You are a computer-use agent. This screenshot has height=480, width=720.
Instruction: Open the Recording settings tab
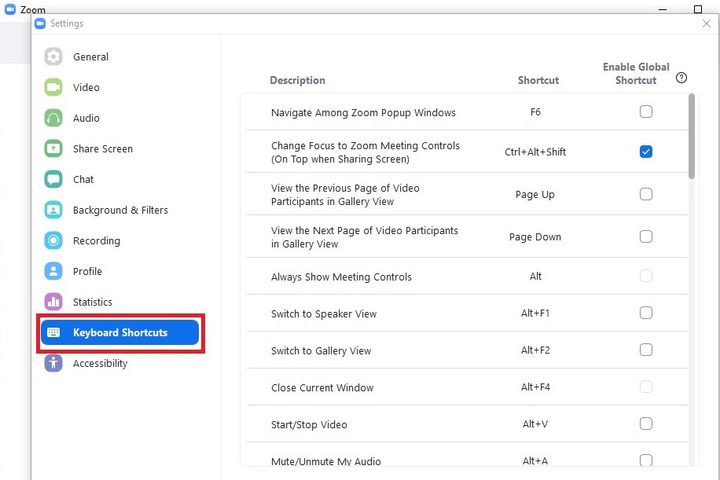[x=120, y=240]
